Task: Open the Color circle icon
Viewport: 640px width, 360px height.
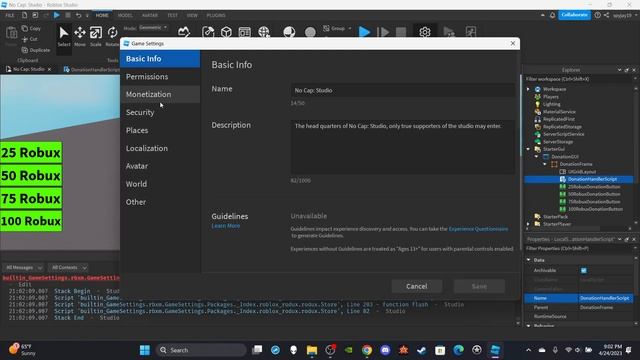Action: point(310,32)
